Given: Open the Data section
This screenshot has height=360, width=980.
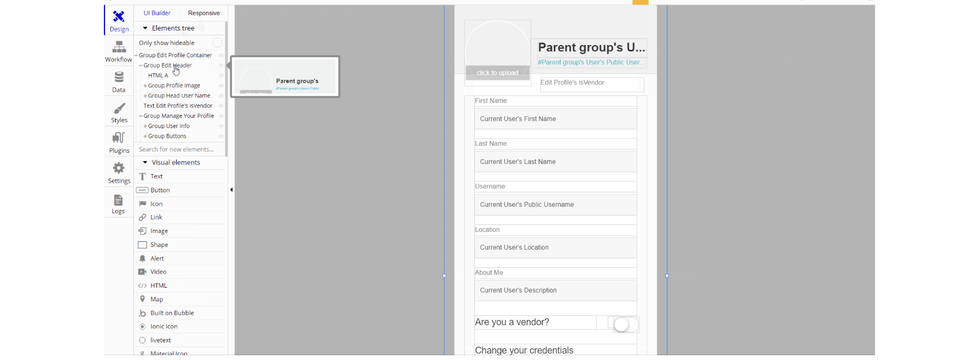Looking at the screenshot, I should tap(118, 82).
